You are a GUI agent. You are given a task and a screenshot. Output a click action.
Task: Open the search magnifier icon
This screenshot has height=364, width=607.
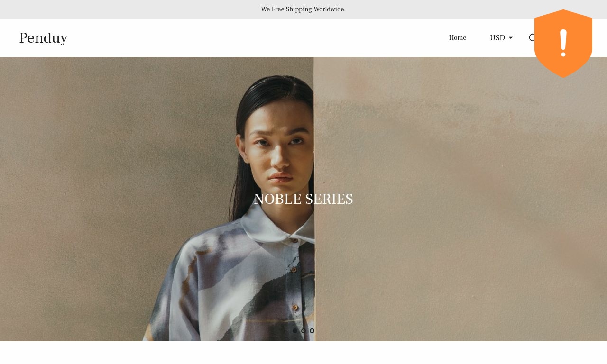pyautogui.click(x=532, y=38)
